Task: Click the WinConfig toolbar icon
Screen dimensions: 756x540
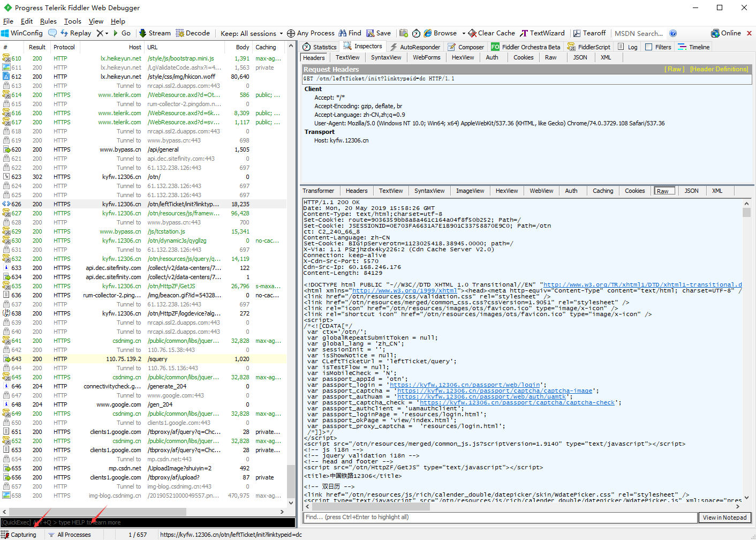Action: [23, 33]
